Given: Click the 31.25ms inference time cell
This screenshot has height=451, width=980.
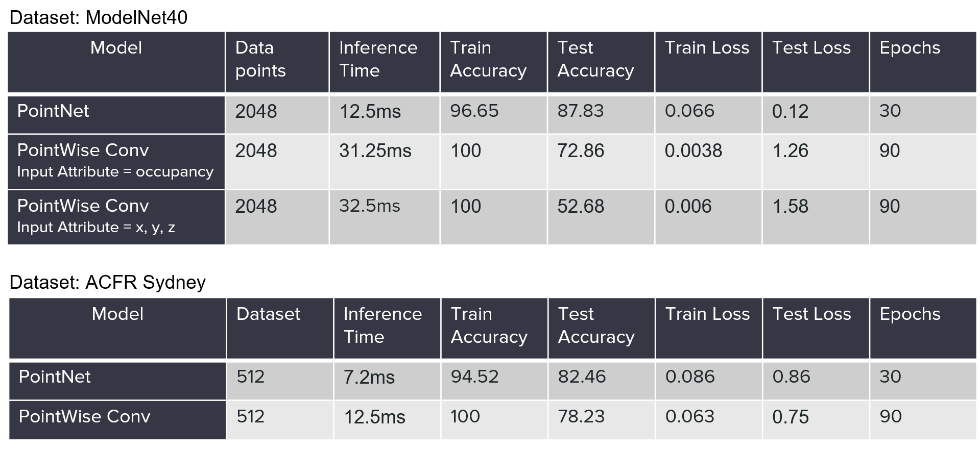Looking at the screenshot, I should point(375,151).
